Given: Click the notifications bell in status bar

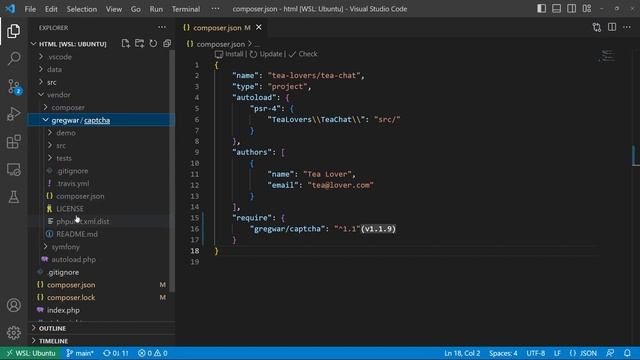Looking at the screenshot, I should pos(627,353).
